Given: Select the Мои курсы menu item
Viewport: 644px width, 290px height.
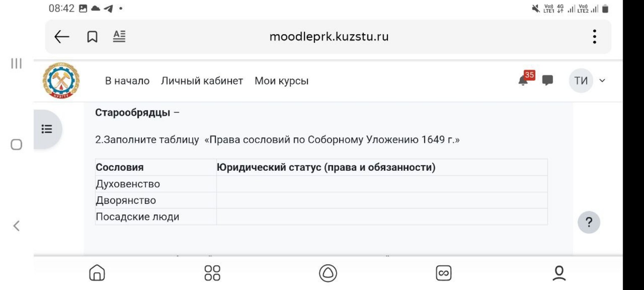Looking at the screenshot, I should (281, 81).
